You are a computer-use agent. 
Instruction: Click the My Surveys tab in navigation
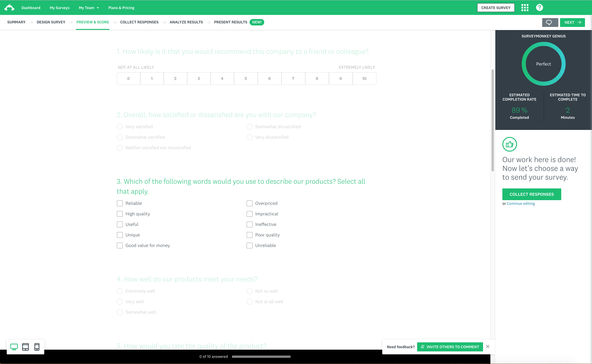59,7
